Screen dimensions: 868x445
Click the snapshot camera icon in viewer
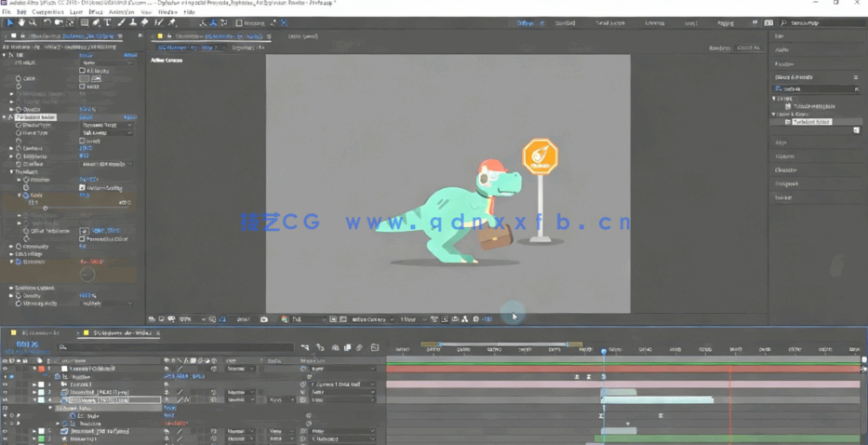tap(264, 319)
